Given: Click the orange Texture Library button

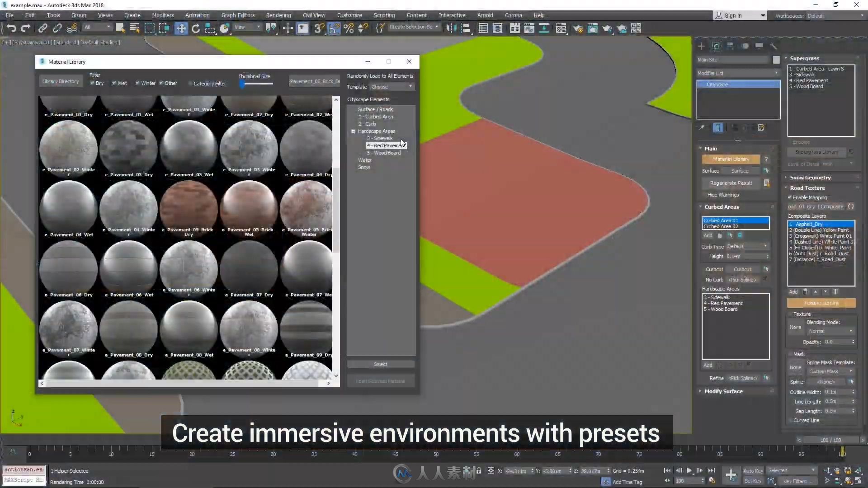Looking at the screenshot, I should click(821, 303).
